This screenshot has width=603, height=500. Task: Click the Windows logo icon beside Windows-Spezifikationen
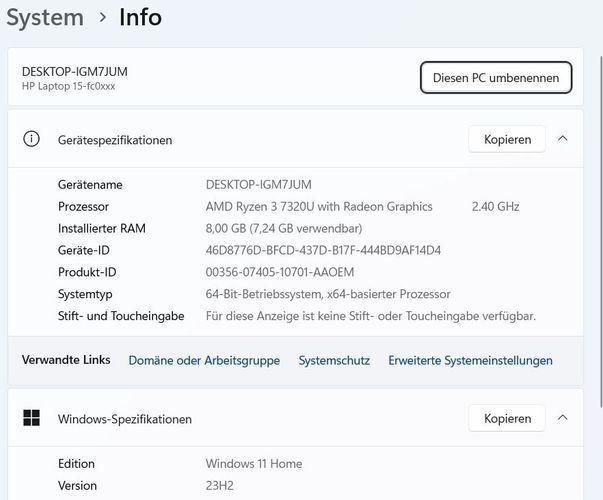[x=32, y=418]
